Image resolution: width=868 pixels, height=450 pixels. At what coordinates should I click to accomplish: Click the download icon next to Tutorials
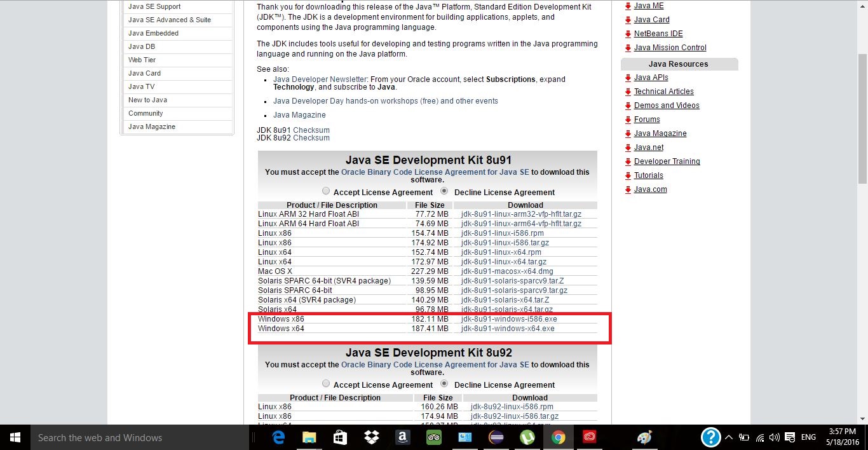point(628,175)
